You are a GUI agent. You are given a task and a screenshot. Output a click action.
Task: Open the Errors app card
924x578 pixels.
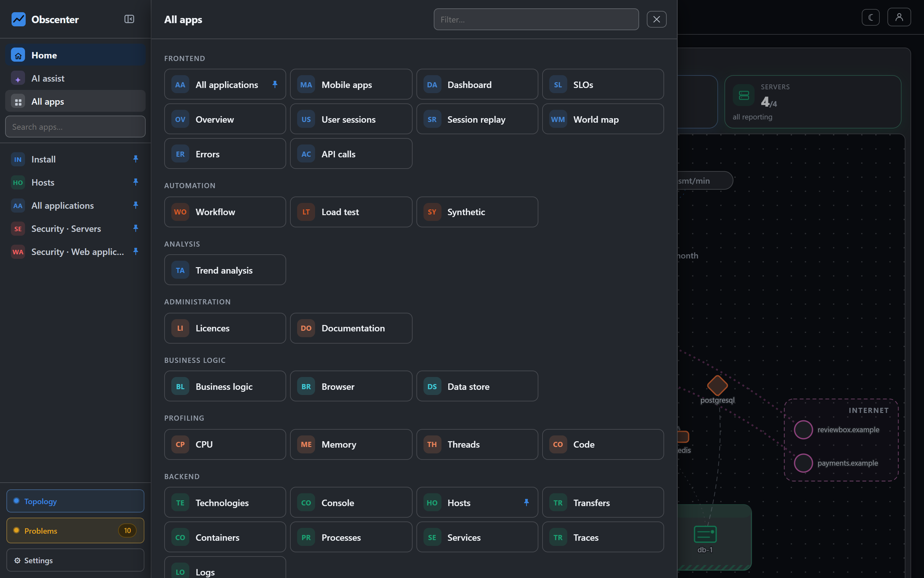[225, 154]
